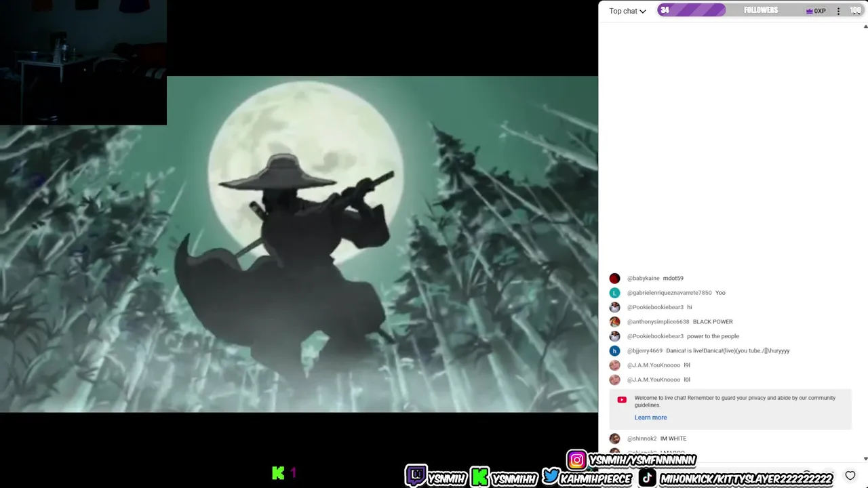Click the followers goal progress bar
The height and width of the screenshot is (488, 868).
click(x=759, y=10)
